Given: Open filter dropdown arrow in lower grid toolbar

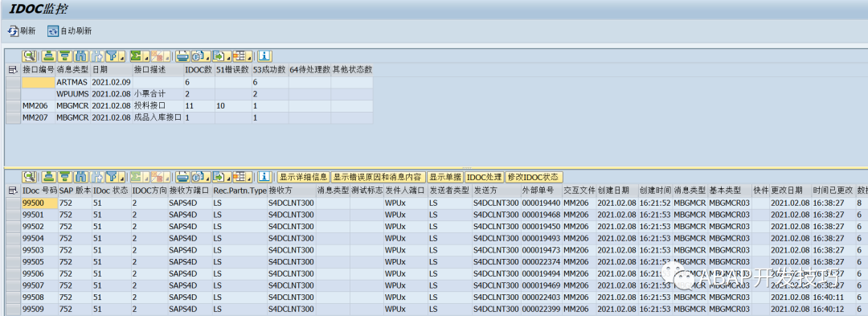Looking at the screenshot, I should [123, 177].
